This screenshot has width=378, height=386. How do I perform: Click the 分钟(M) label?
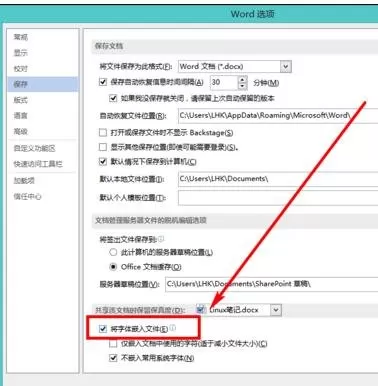coord(266,83)
